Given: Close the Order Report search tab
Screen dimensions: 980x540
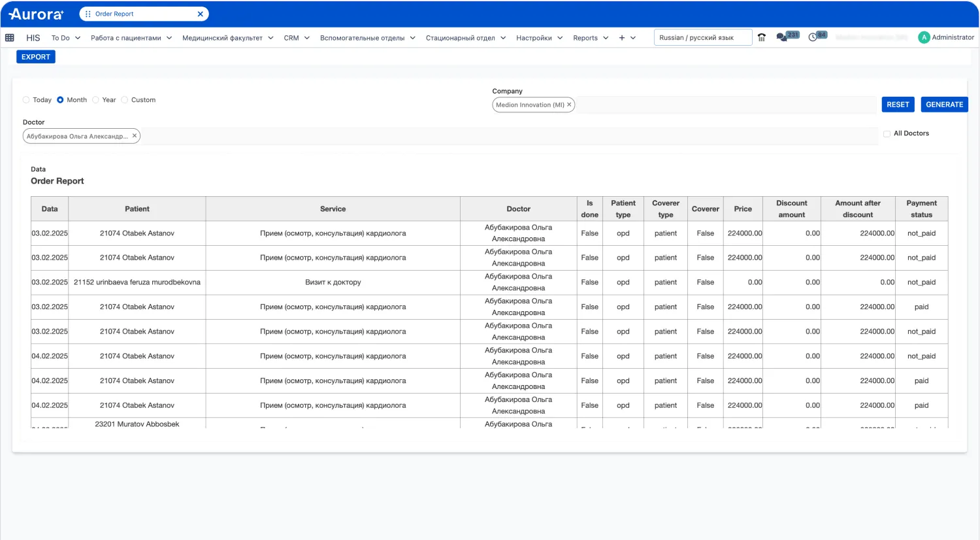Looking at the screenshot, I should pos(201,13).
